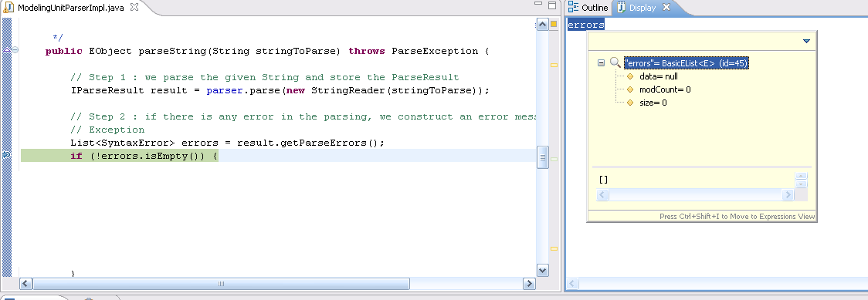Close the Display view tab
Viewport: 868px width, 300px height.
tap(666, 7)
